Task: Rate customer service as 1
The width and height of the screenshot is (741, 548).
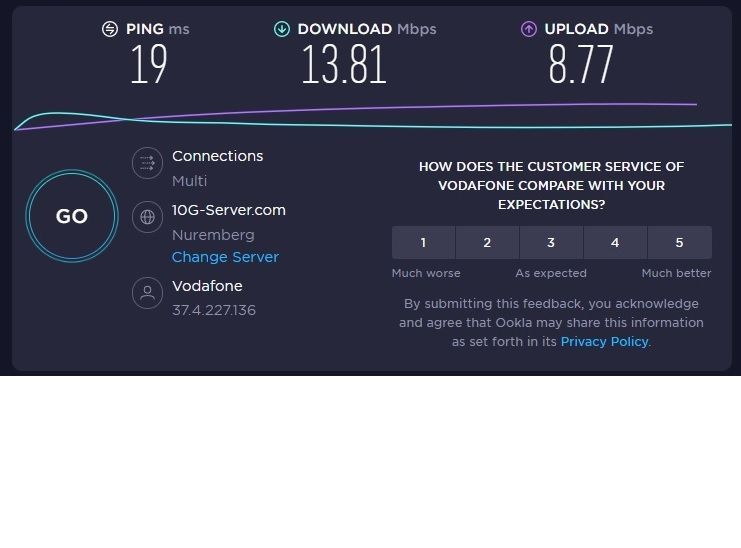Action: click(x=423, y=242)
